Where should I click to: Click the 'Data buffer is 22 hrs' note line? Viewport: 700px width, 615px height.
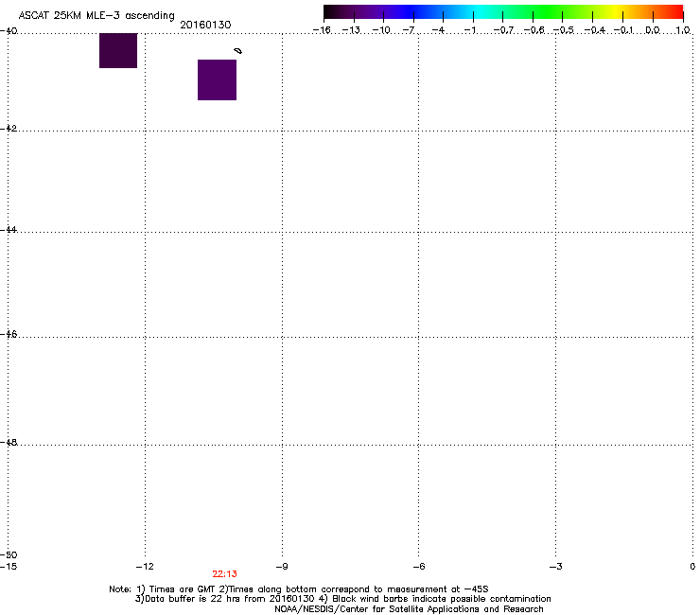(342, 599)
